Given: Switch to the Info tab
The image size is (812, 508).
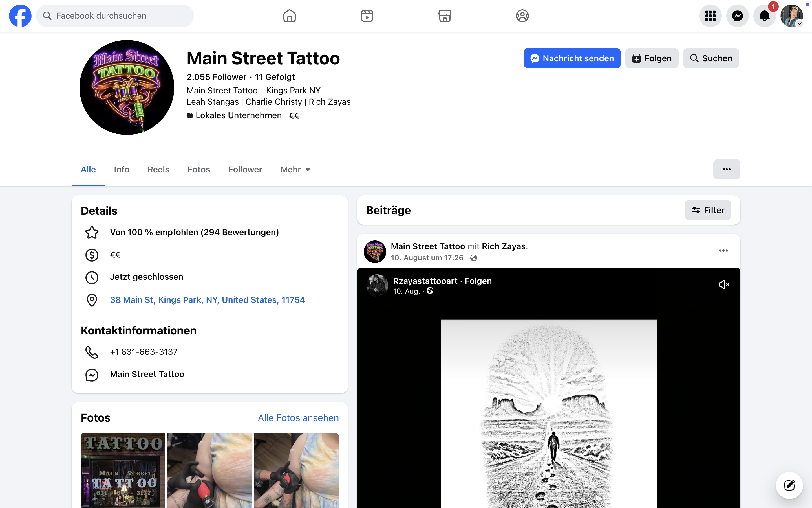Looking at the screenshot, I should 122,169.
